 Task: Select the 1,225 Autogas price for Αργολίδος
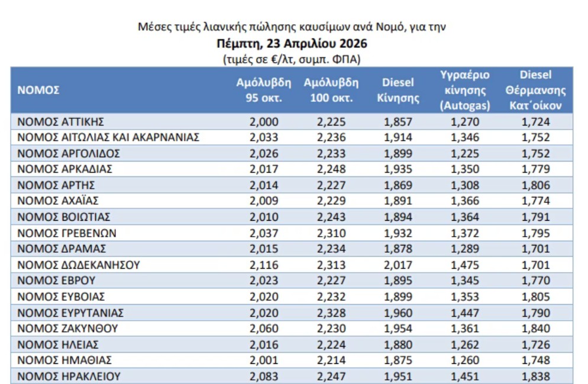465,154
